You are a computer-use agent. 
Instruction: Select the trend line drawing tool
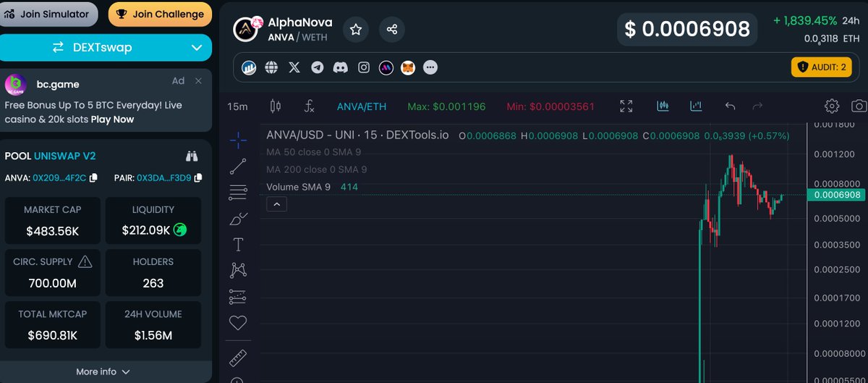pos(238,167)
